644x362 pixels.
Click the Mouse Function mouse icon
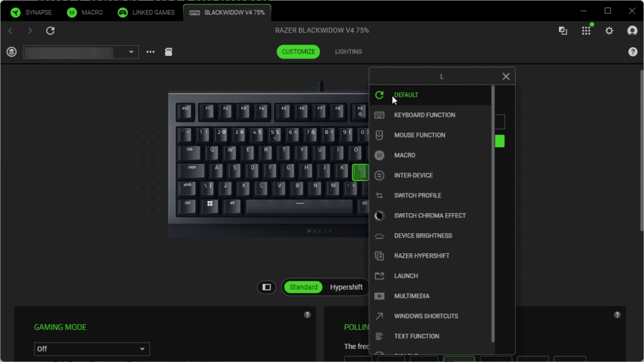pos(379,135)
